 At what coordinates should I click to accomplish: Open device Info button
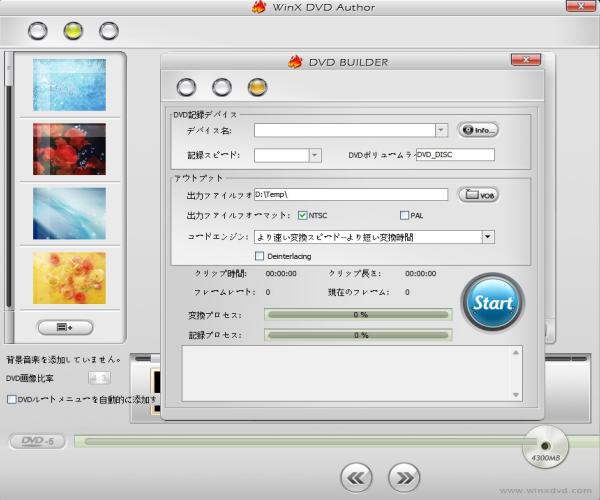pyautogui.click(x=478, y=130)
